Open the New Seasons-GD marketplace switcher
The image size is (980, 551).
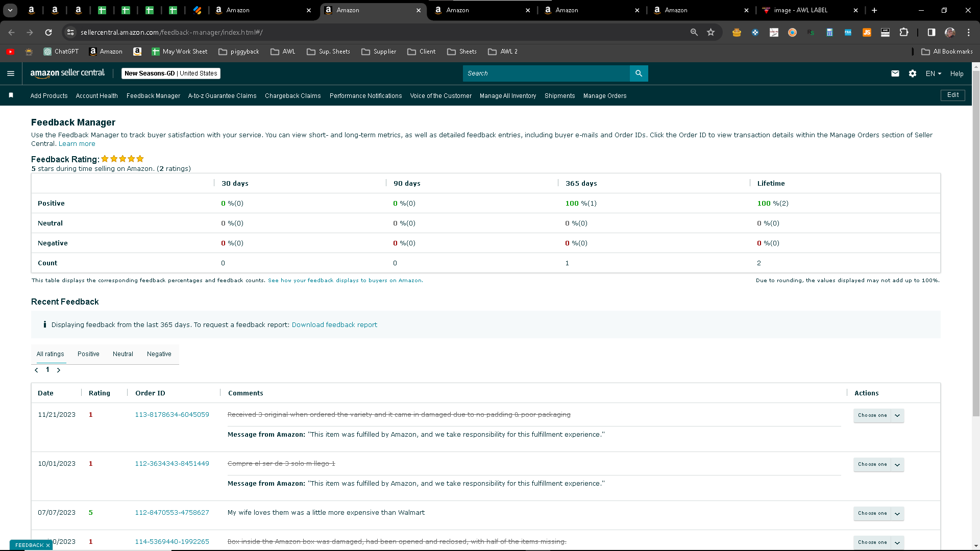[x=171, y=73]
